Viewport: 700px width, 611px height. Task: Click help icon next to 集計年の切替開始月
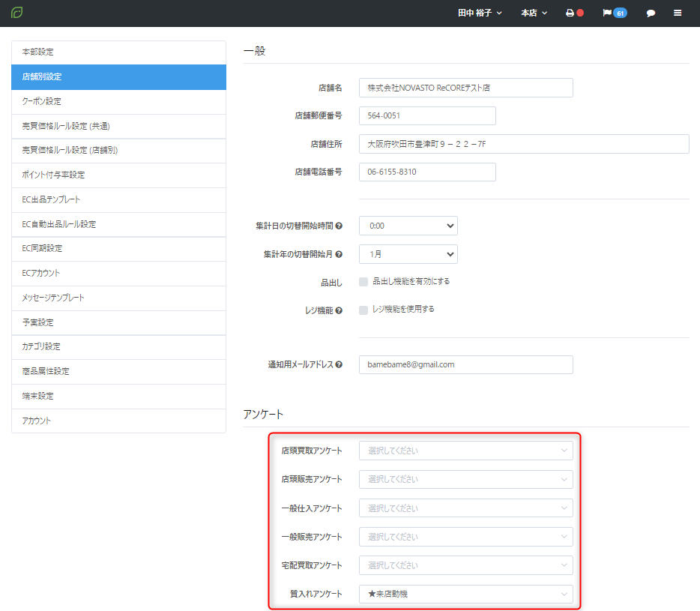pyautogui.click(x=339, y=254)
